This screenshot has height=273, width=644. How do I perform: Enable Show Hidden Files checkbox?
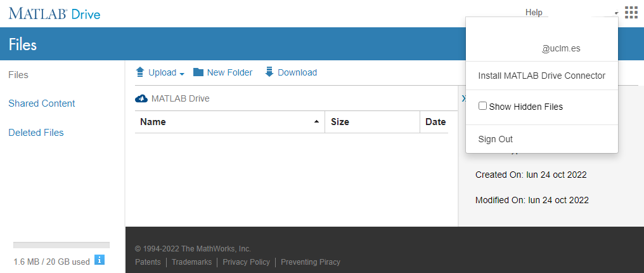tap(482, 107)
